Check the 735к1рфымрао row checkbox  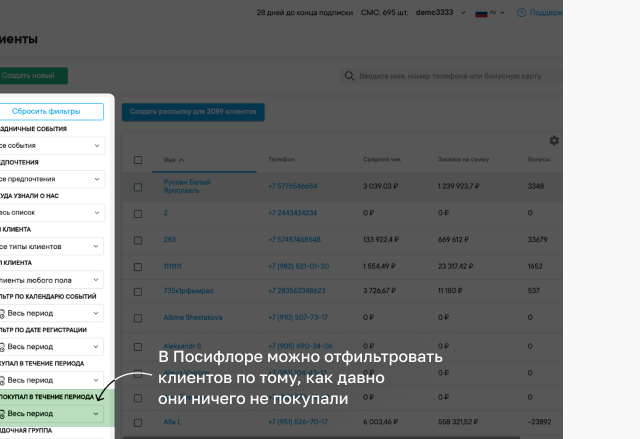click(x=138, y=292)
